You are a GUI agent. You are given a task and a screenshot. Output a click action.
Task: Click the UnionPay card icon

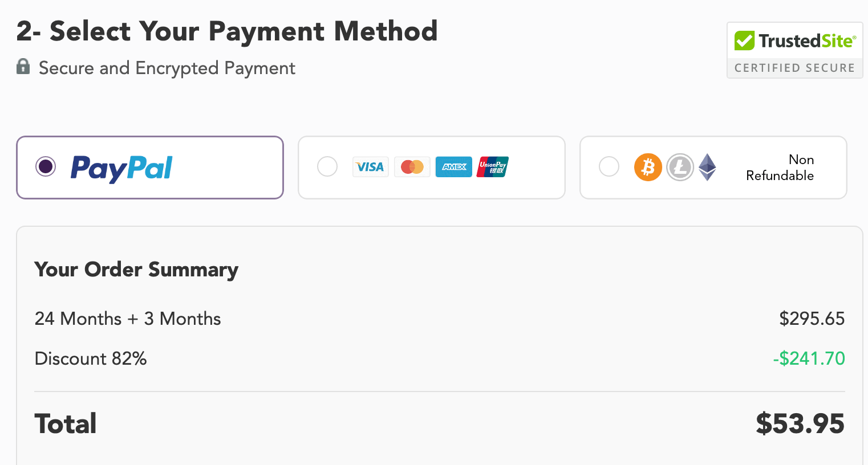pos(493,167)
